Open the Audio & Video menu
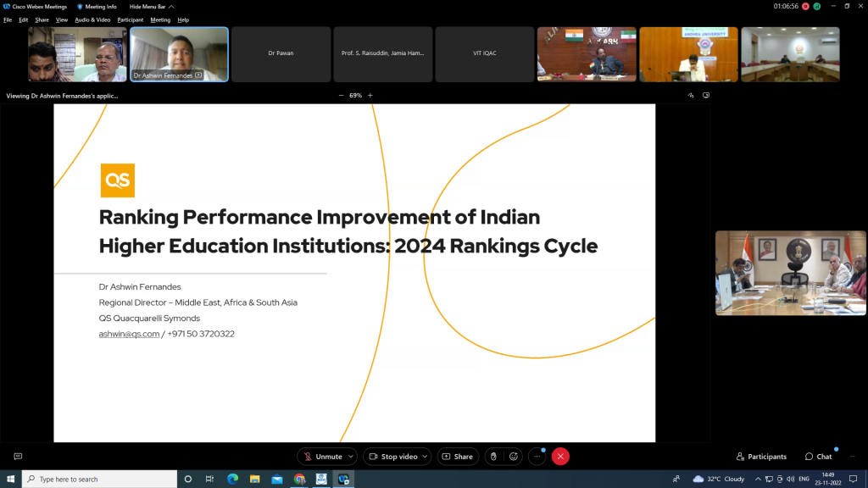Screen dimensions: 868x488 coord(92,20)
